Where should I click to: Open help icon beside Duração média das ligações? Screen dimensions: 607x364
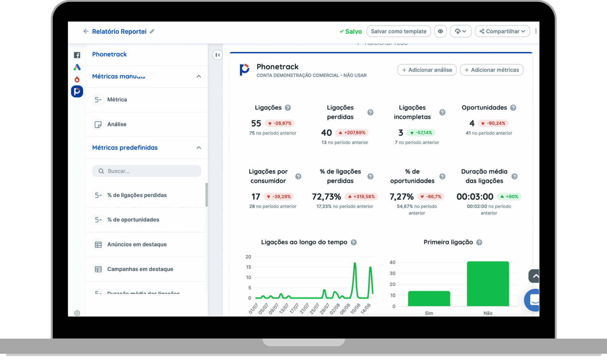[514, 176]
